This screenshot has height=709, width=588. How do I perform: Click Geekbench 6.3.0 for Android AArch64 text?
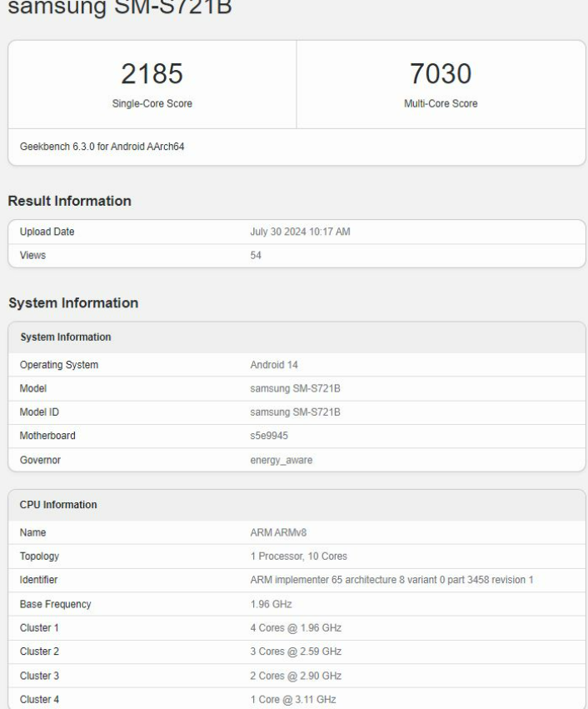[x=102, y=147]
